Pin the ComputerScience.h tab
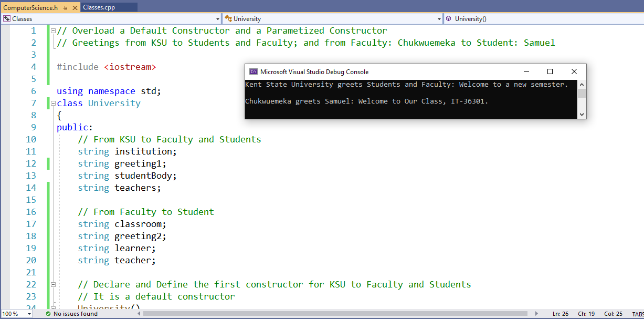644x319 pixels. coord(65,8)
